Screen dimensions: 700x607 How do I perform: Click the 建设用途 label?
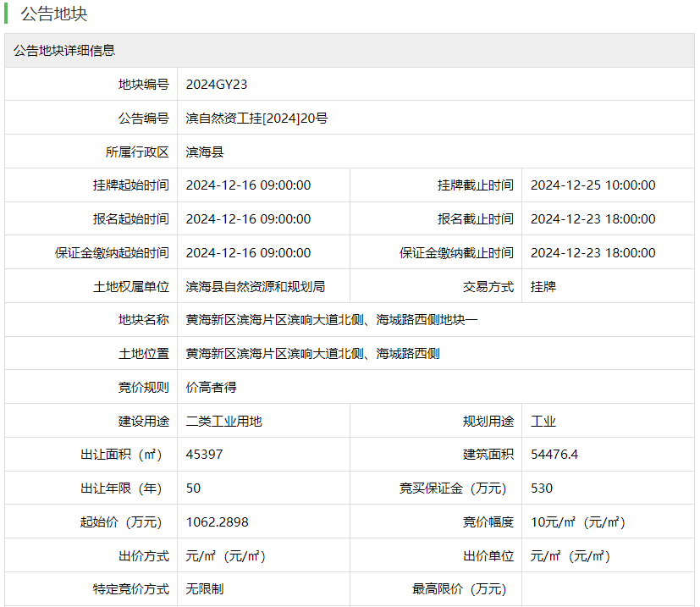coord(144,422)
